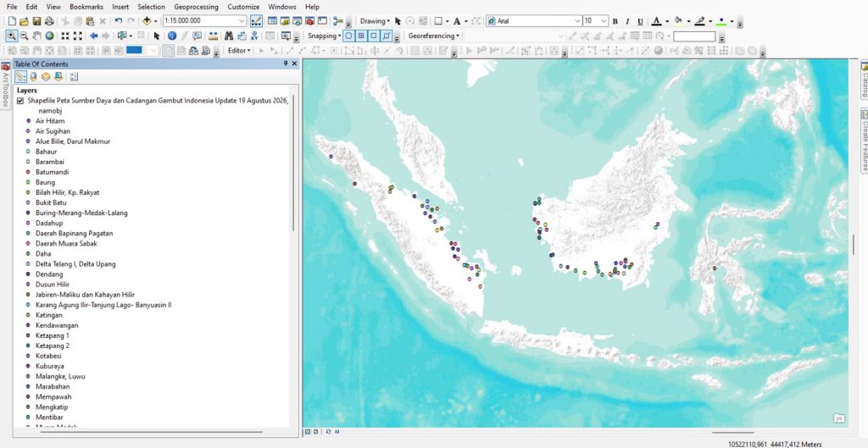Screen dimensions: 868x448
Task: Choose the Select Elements arrow tool
Action: (157, 36)
